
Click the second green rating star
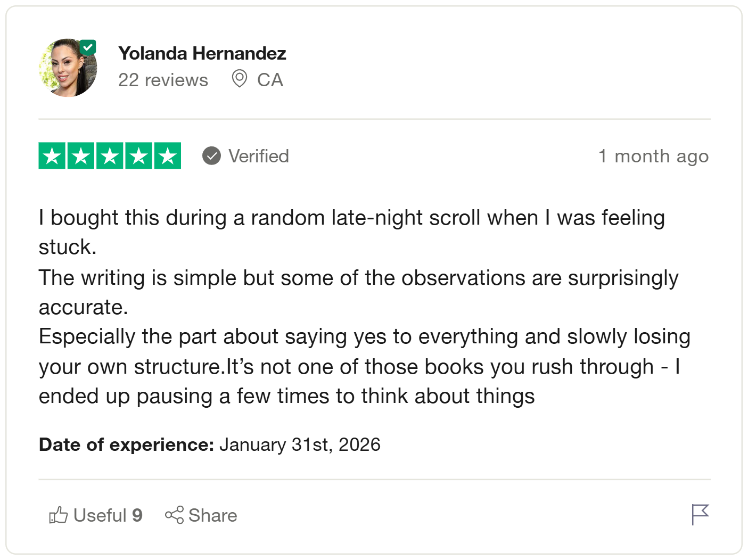click(81, 156)
